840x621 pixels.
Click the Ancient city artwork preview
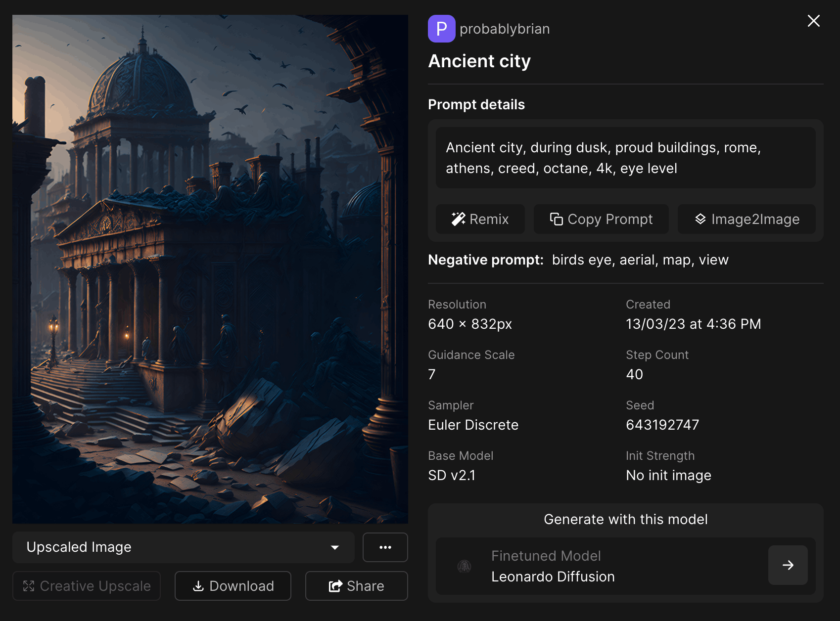click(x=210, y=269)
